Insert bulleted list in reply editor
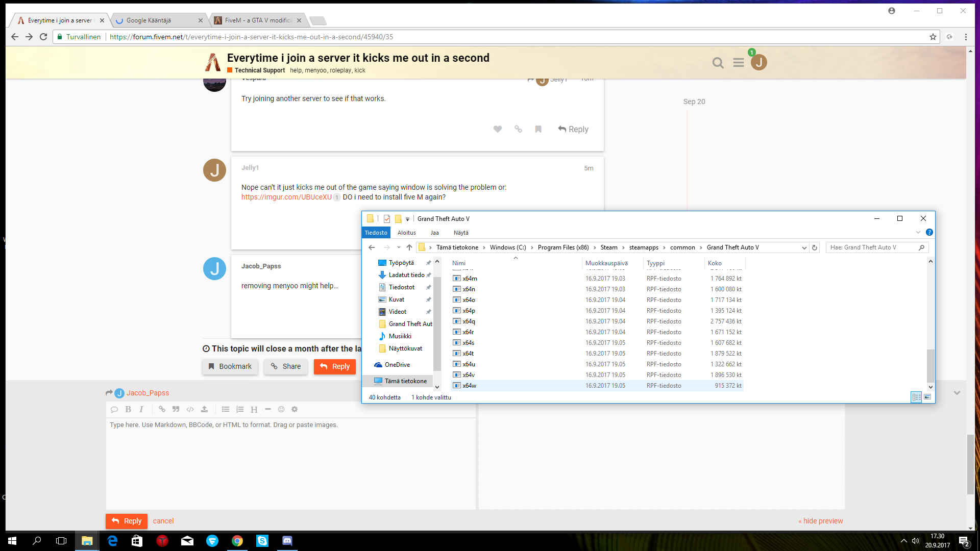This screenshot has height=551, width=980. click(x=226, y=409)
